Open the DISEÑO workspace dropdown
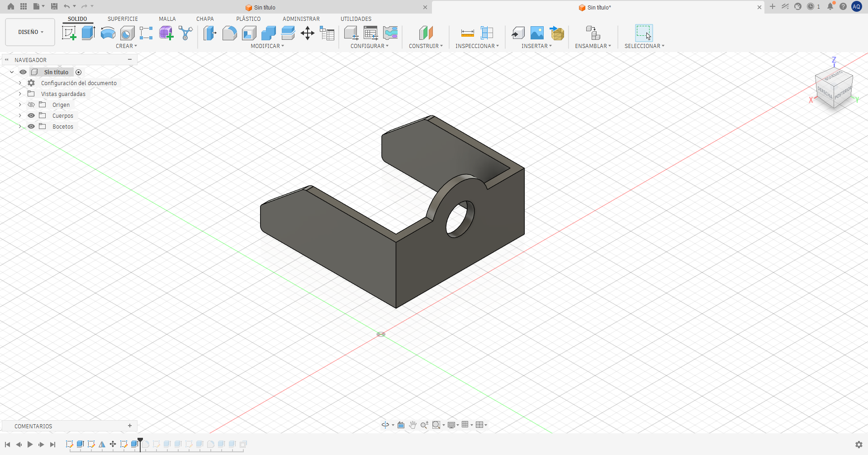Image resolution: width=868 pixels, height=455 pixels. [x=30, y=32]
